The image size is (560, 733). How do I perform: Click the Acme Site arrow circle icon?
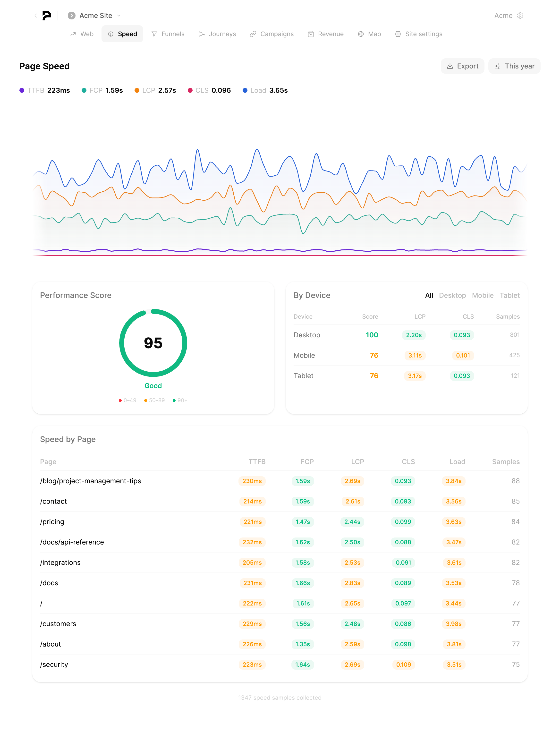[x=71, y=16]
